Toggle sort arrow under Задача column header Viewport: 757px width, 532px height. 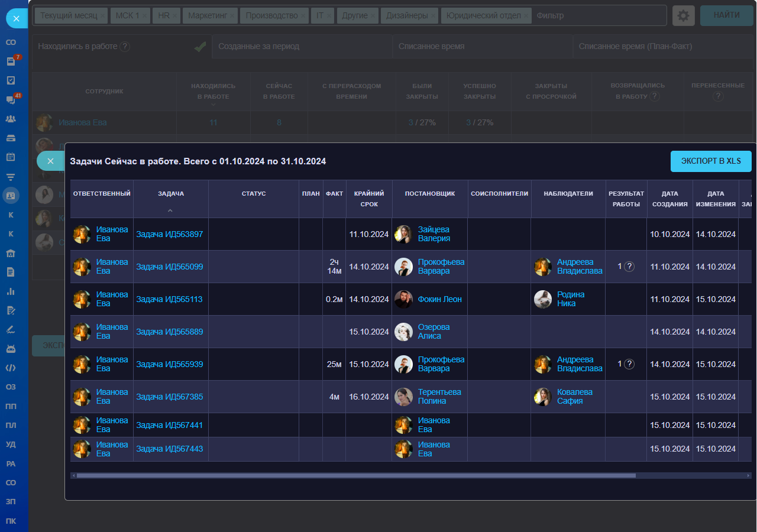pos(170,210)
